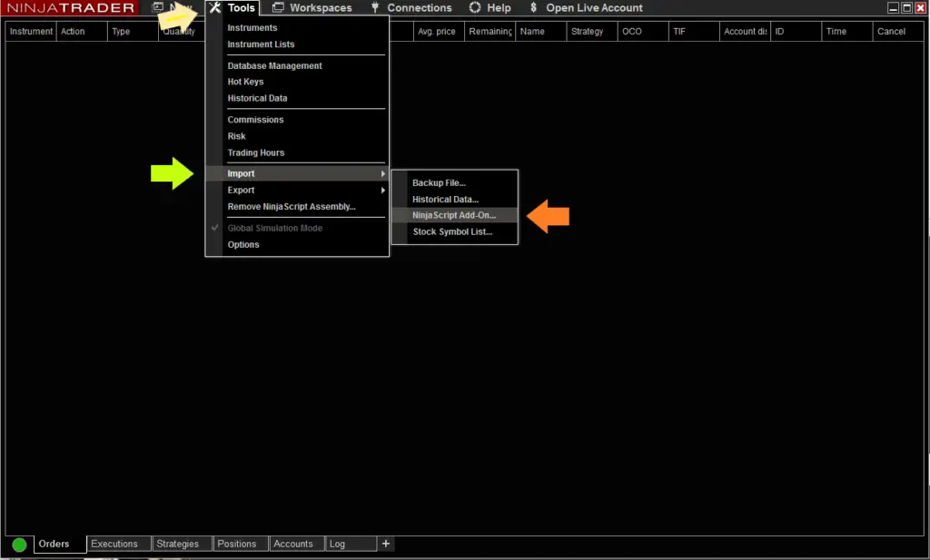The width and height of the screenshot is (930, 560).
Task: Open the Workspaces menu
Action: (x=321, y=7)
